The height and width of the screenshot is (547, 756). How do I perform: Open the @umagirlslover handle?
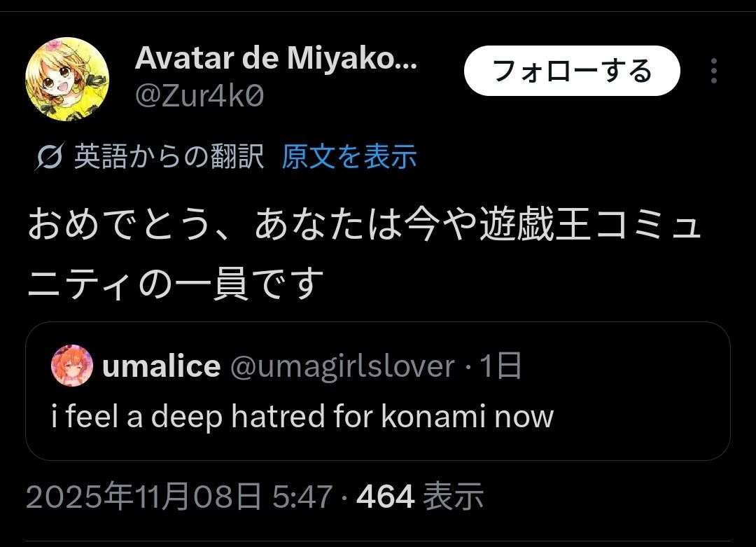[x=342, y=366]
